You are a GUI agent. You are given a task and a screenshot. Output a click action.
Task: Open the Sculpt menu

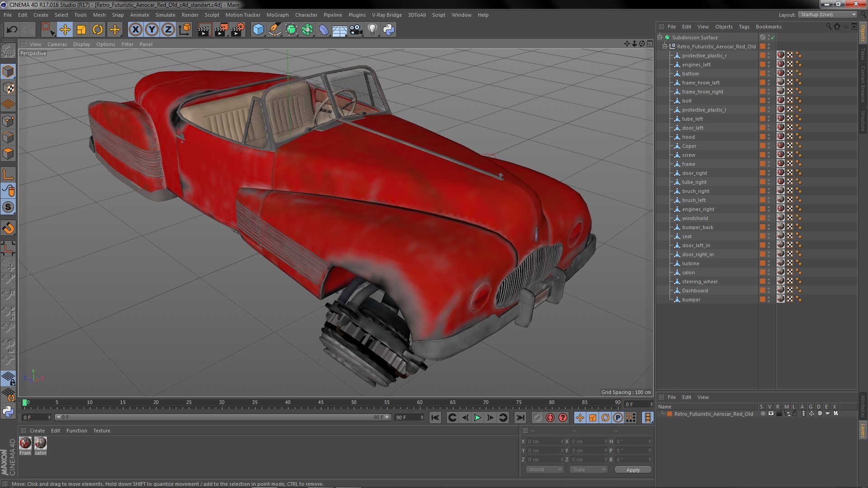coord(212,15)
